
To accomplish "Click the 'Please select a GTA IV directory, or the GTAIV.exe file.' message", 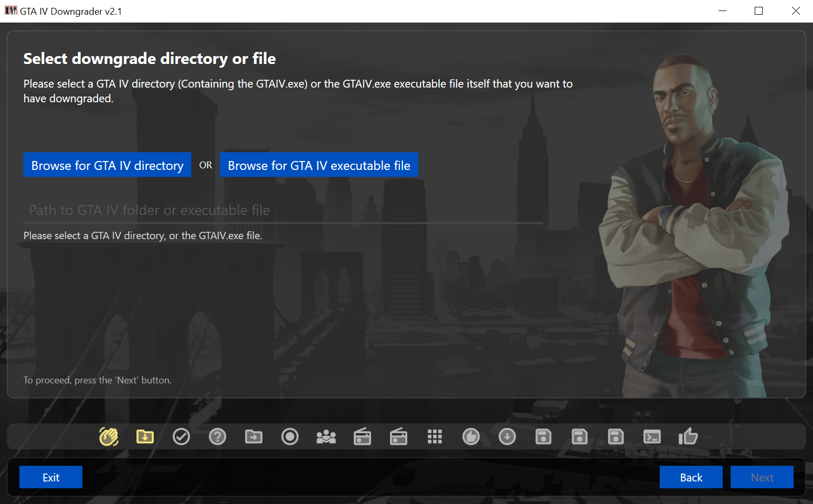I will (143, 236).
